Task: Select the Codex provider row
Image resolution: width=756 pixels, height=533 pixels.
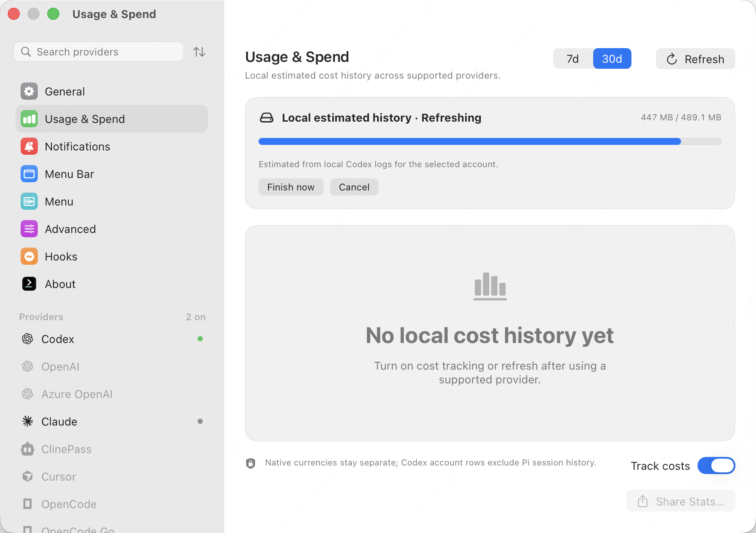Action: pos(112,339)
